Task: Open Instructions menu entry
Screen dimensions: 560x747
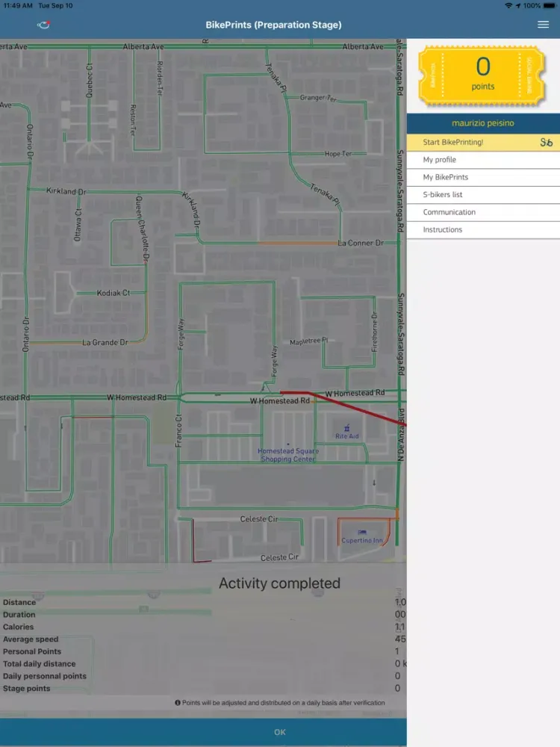Action: click(483, 229)
